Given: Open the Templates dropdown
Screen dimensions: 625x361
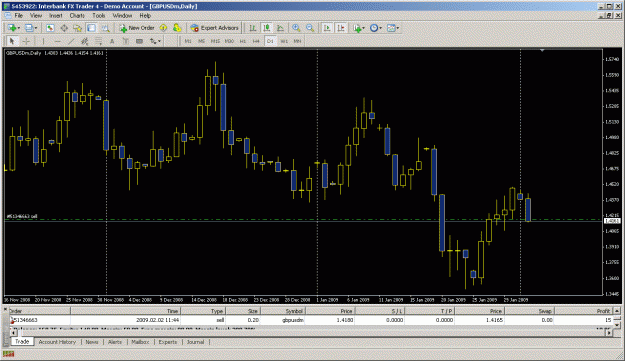Looking at the screenshot, I should tap(393, 28).
